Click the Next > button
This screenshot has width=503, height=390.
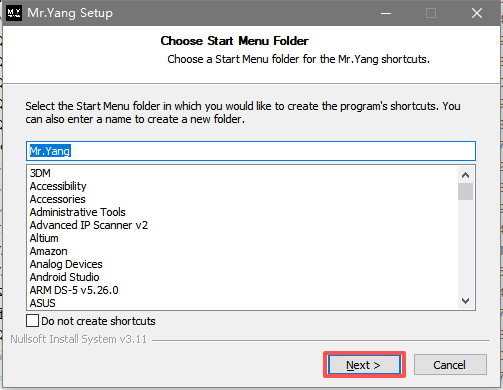[x=364, y=365]
